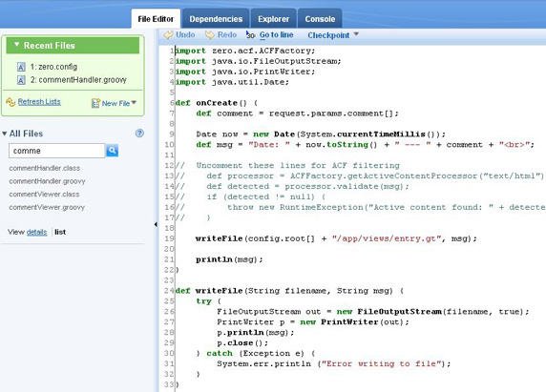Click the import java.util.Date line
The width and height of the screenshot is (546, 392).
click(232, 82)
